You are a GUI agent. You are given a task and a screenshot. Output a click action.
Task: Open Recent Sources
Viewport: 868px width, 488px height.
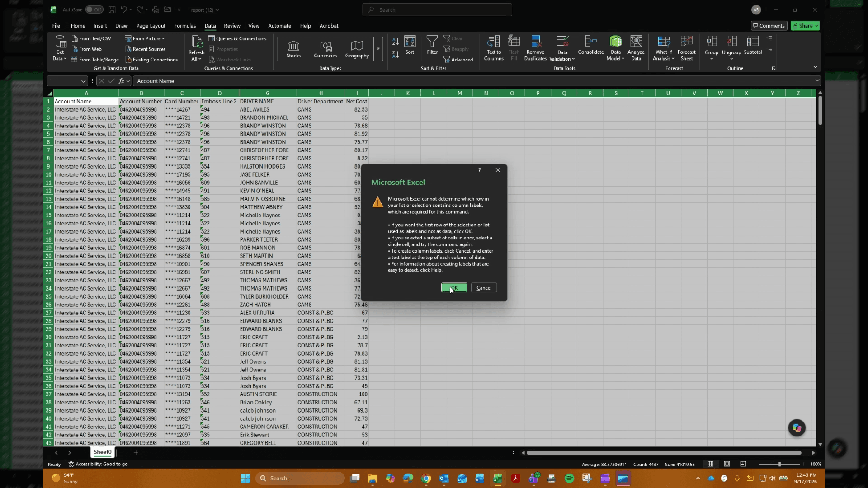pyautogui.click(x=145, y=49)
